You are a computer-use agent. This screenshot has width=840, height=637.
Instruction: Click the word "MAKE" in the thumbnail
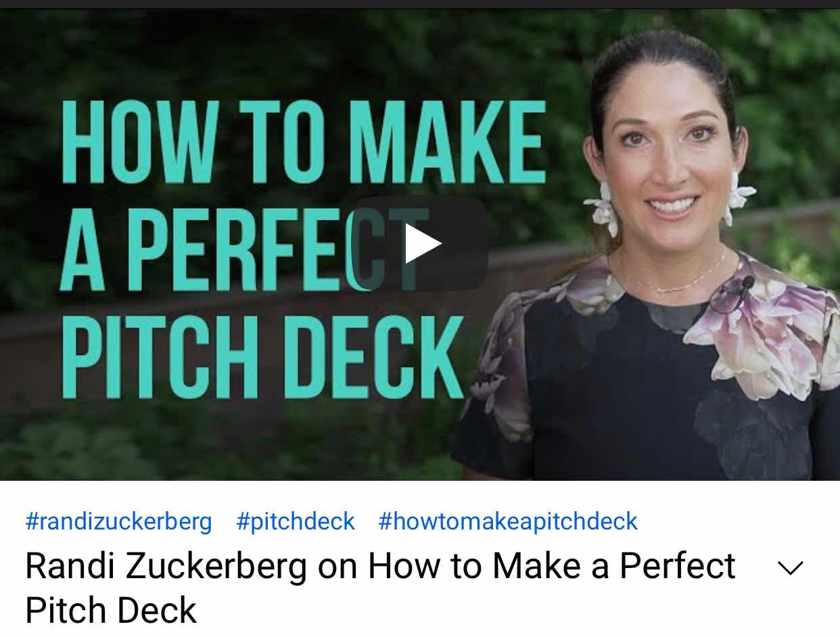click(449, 143)
